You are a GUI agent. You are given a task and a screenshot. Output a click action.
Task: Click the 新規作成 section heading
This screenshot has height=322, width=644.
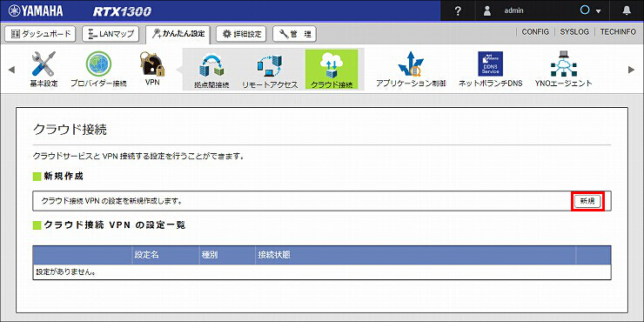(x=64, y=177)
